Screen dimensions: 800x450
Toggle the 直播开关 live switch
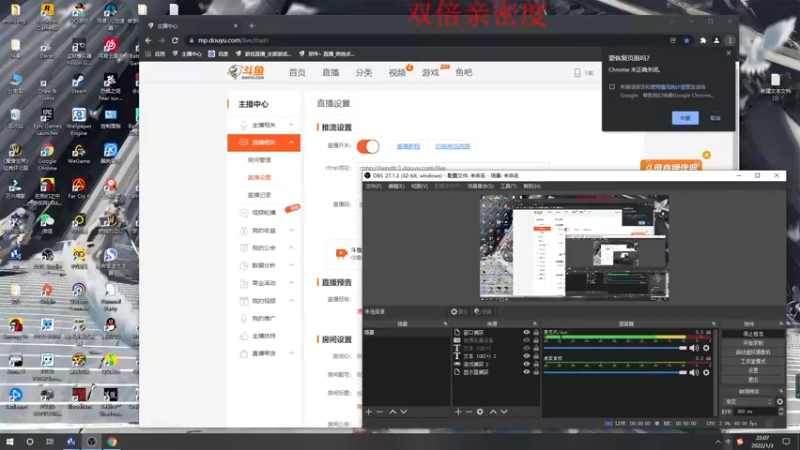coord(368,146)
